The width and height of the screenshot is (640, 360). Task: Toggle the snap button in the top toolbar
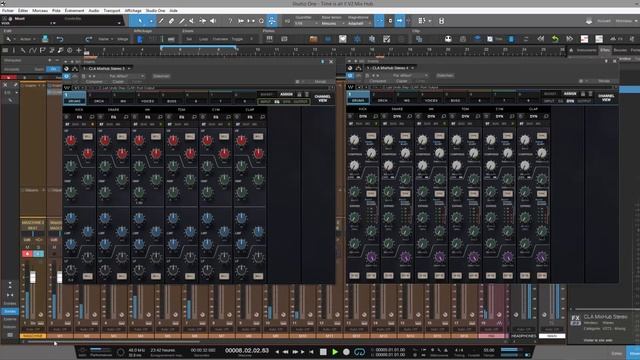pos(379,21)
